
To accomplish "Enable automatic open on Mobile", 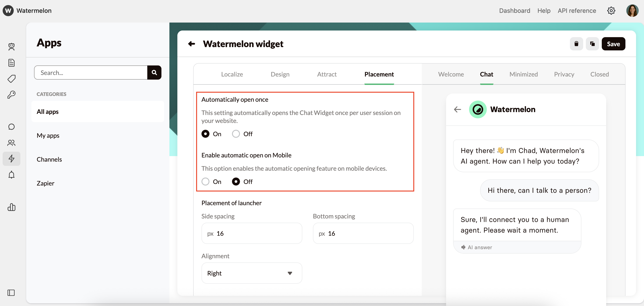I will click(205, 182).
